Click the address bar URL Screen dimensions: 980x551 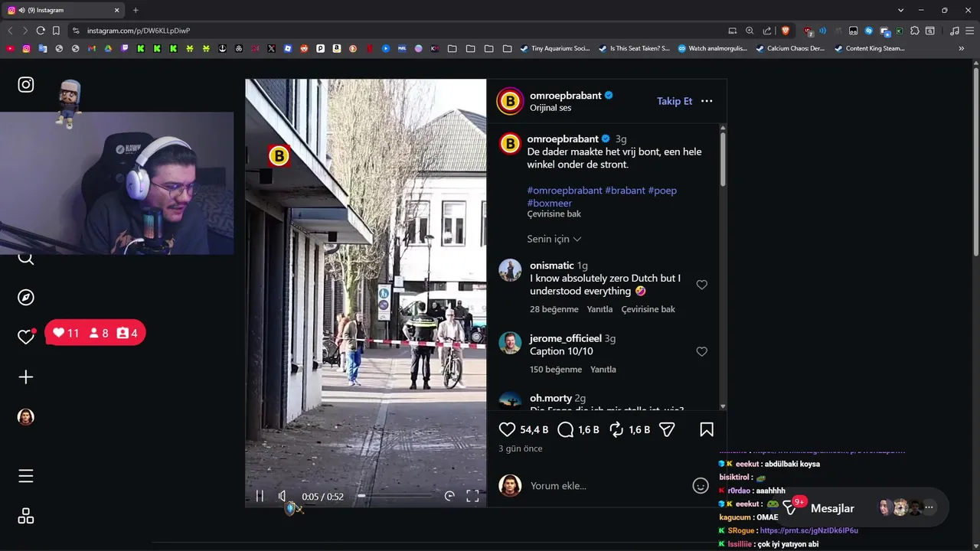pyautogui.click(x=139, y=31)
